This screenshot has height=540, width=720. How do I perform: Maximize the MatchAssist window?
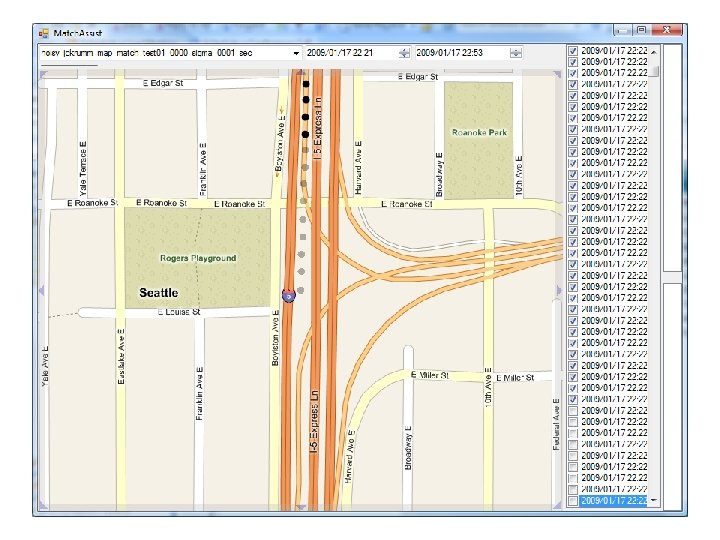(642, 30)
